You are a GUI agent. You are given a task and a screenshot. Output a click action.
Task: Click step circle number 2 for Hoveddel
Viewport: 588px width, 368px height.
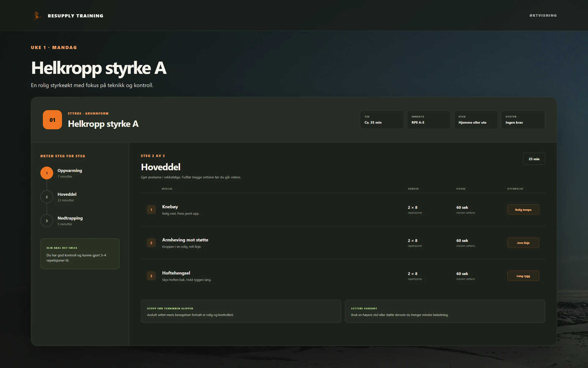coord(47,197)
